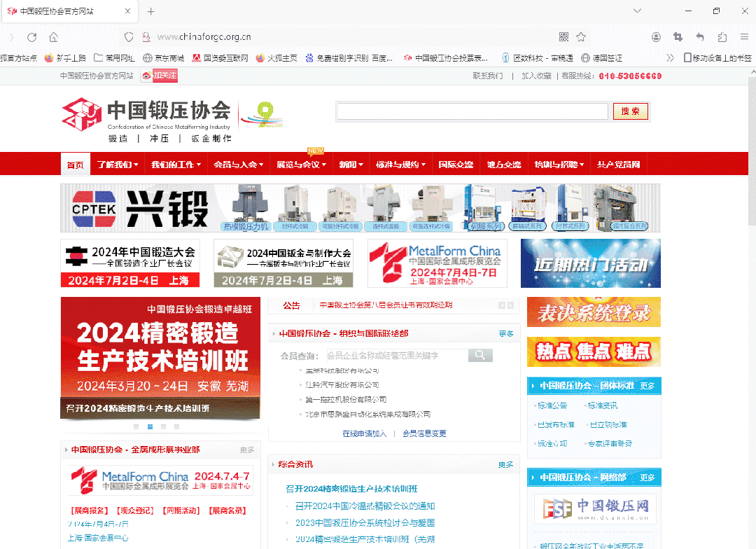Click the Weibo 加关注 follow button
The width and height of the screenshot is (756, 549).
pos(160,76)
